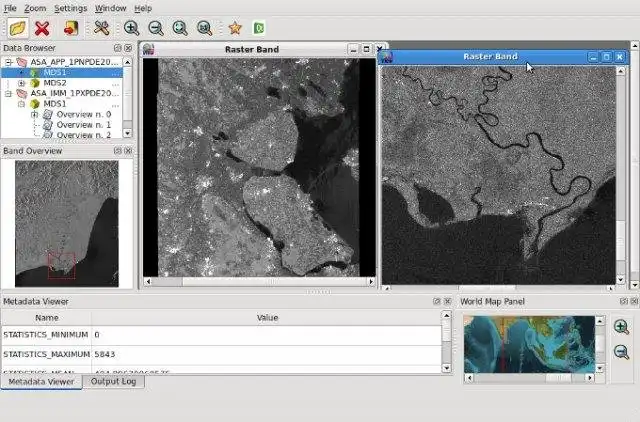Select Overview n. 1 in Data Browser

(x=83, y=124)
